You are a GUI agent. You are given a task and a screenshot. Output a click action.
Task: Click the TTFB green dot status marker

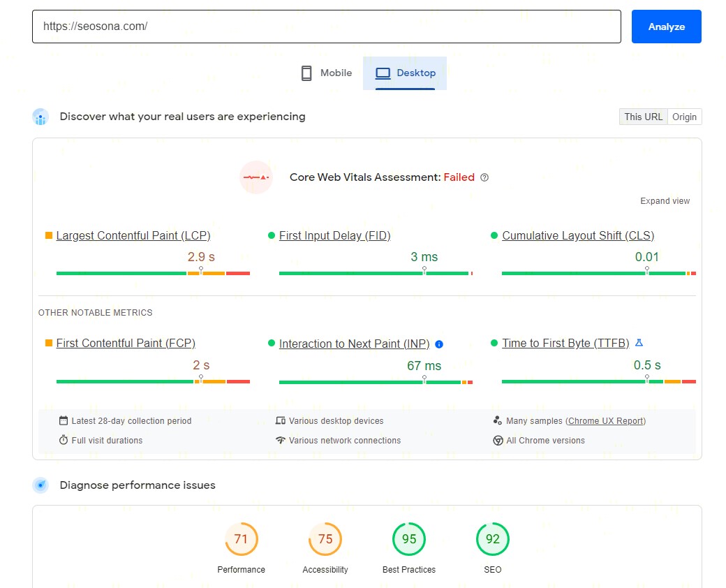(x=494, y=343)
